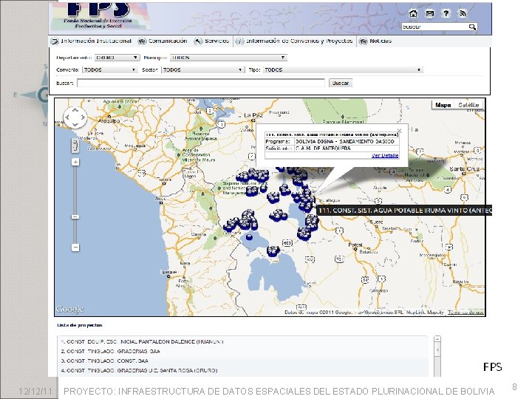Expand the Convenio dropdown

click(x=109, y=70)
